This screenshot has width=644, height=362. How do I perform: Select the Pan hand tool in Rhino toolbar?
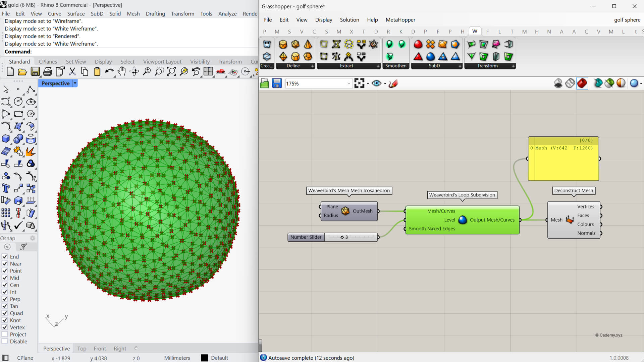[121, 71]
